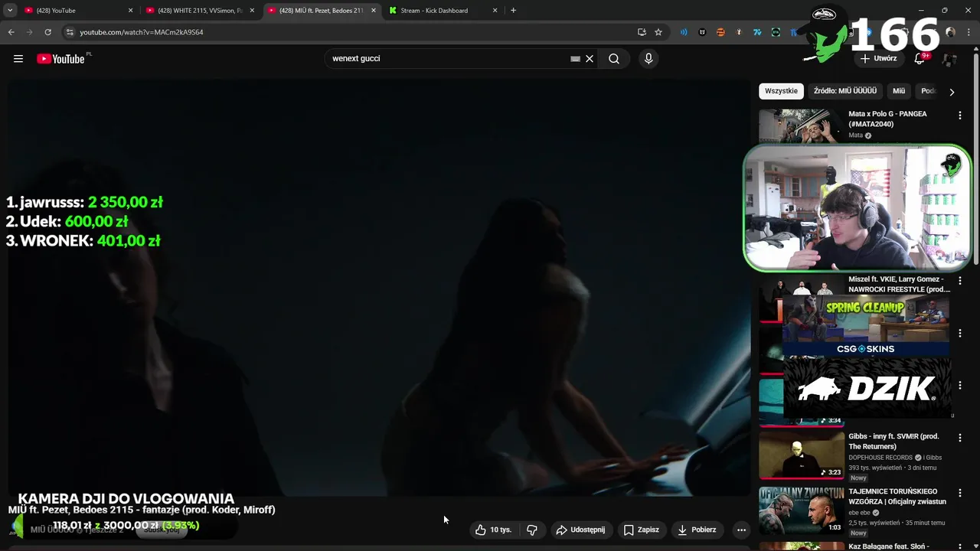The height and width of the screenshot is (551, 980).
Task: Open YouTube notifications bell
Action: [920, 59]
